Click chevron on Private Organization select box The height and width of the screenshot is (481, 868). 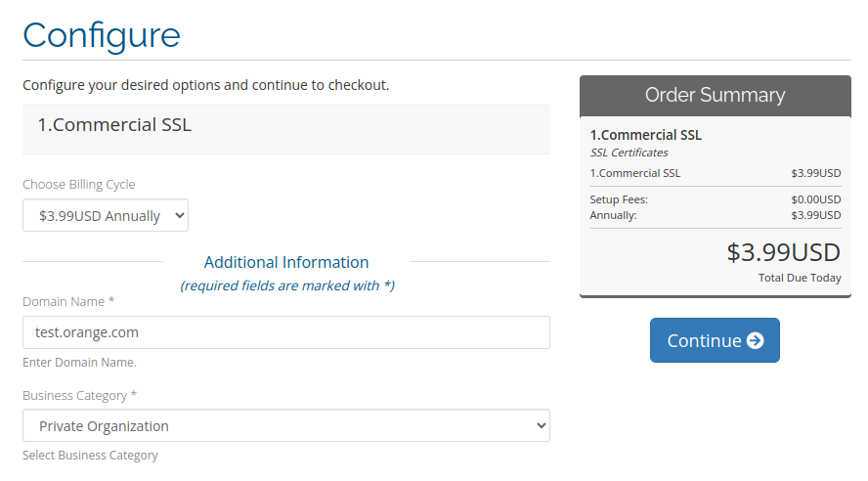tap(541, 425)
